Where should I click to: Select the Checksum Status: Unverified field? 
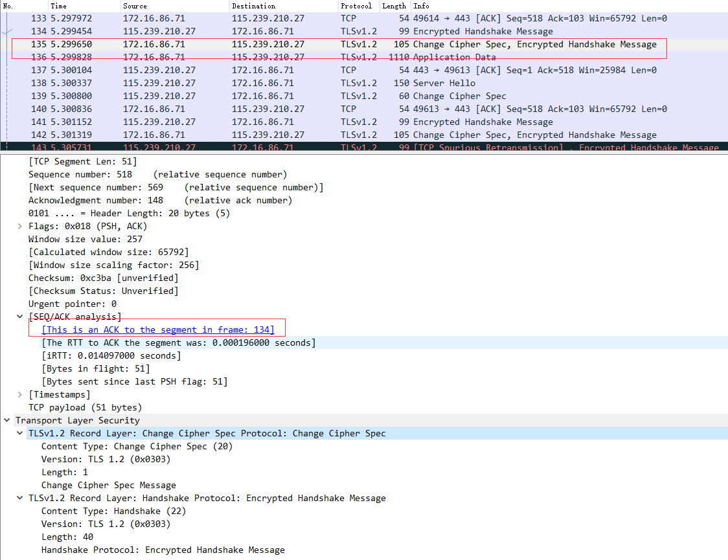click(x=103, y=291)
